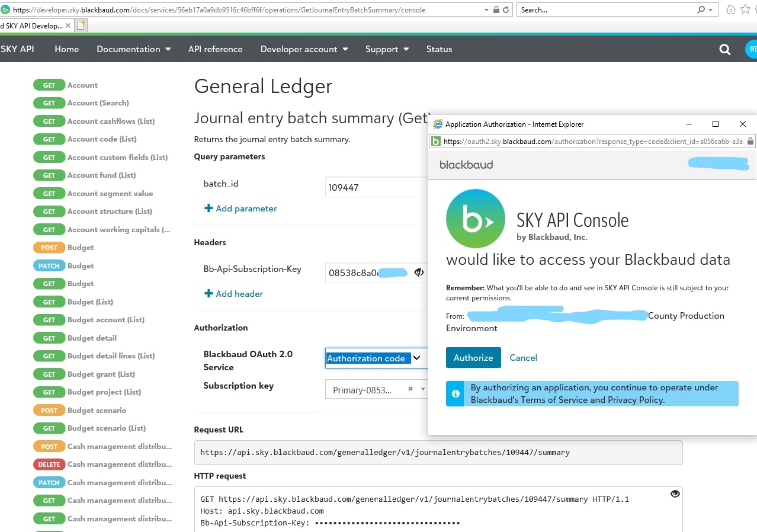Refresh the page using the address bar reload icon
757x532 pixels.
[505, 10]
